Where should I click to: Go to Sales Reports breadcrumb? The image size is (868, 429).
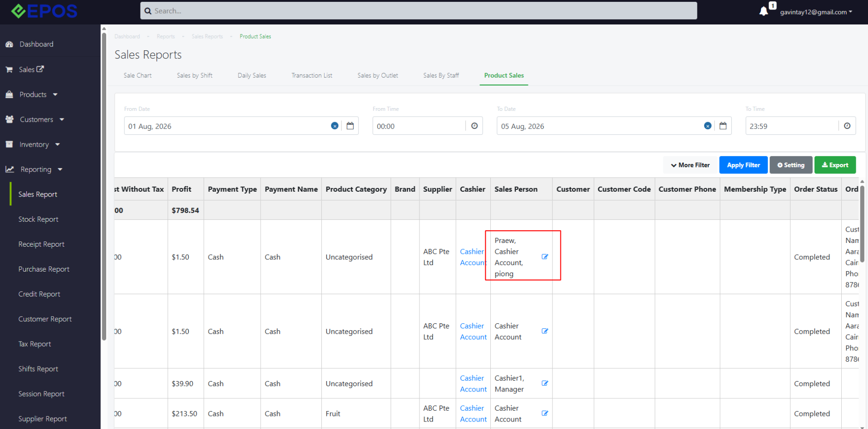[207, 37]
